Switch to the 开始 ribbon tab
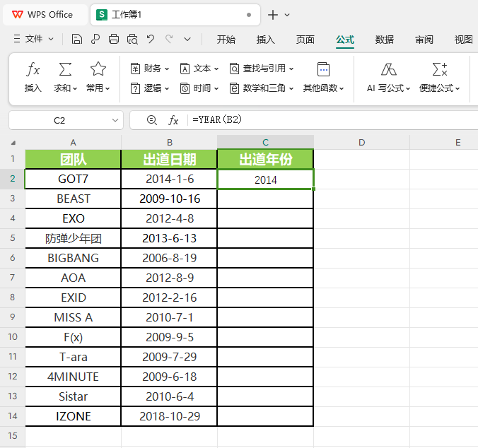Image resolution: width=478 pixels, height=448 pixels. (x=226, y=40)
